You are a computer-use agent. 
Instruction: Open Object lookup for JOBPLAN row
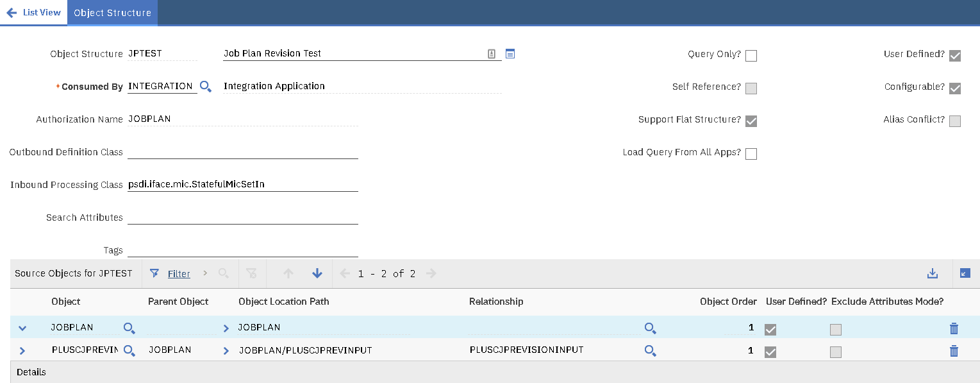tap(129, 328)
